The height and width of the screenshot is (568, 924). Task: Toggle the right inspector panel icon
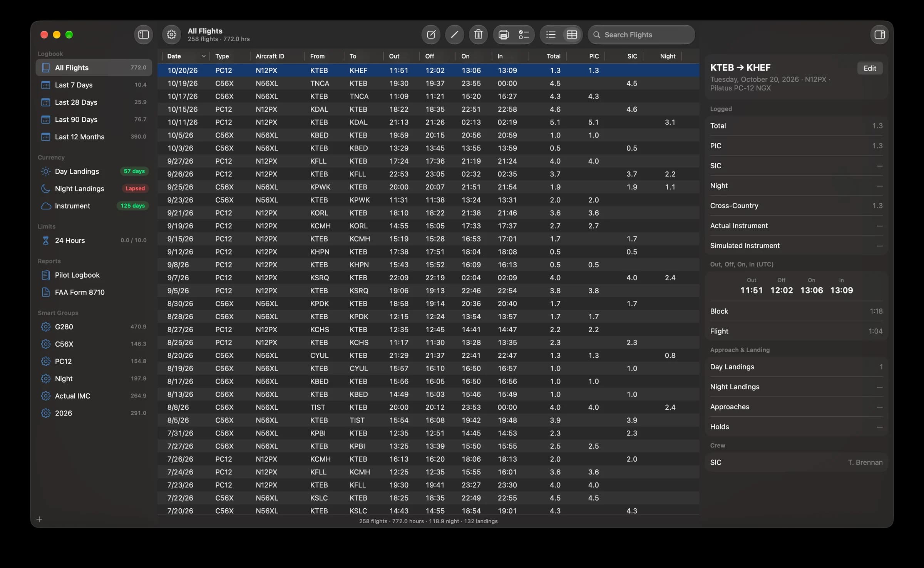[x=880, y=35]
